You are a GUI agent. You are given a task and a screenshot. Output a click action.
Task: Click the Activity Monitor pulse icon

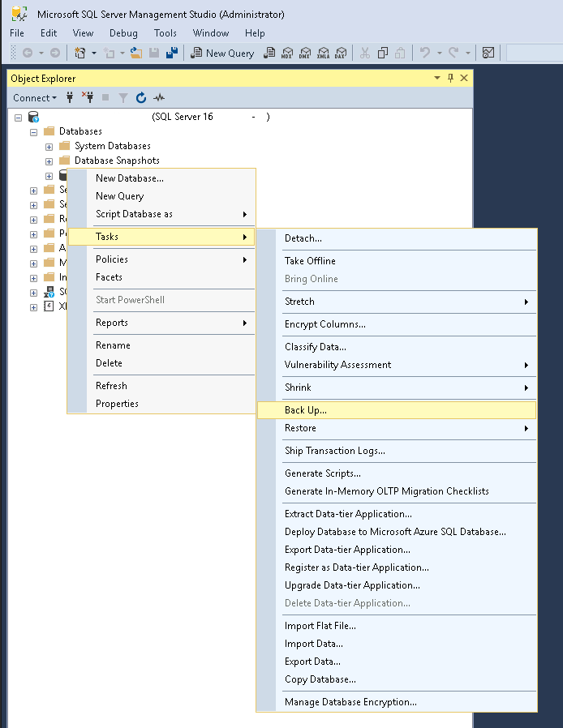pyautogui.click(x=159, y=97)
